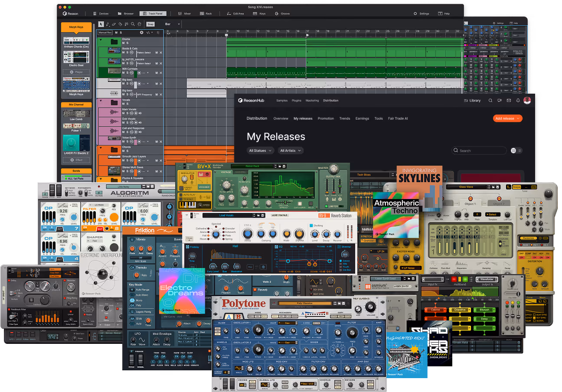Select the eraser tool in Reason toolbar
This screenshot has height=392, width=562.
click(x=114, y=24)
